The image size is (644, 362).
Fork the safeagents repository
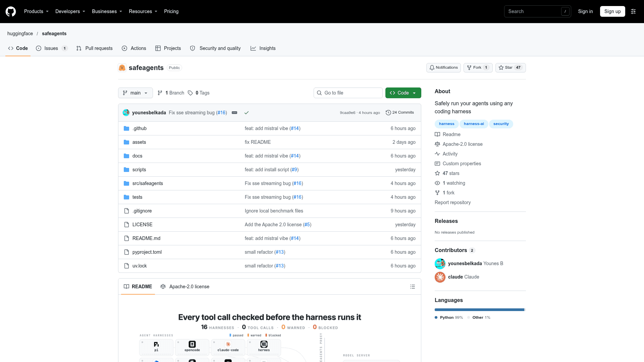point(478,68)
